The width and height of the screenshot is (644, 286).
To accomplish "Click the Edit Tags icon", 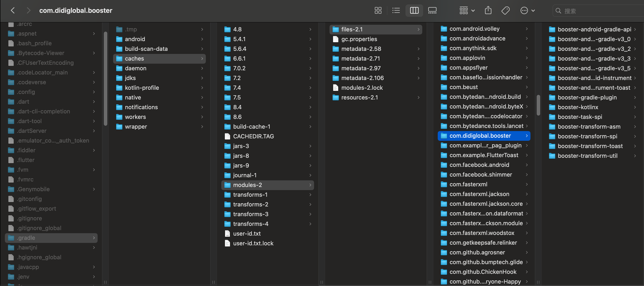I will 505,11.
